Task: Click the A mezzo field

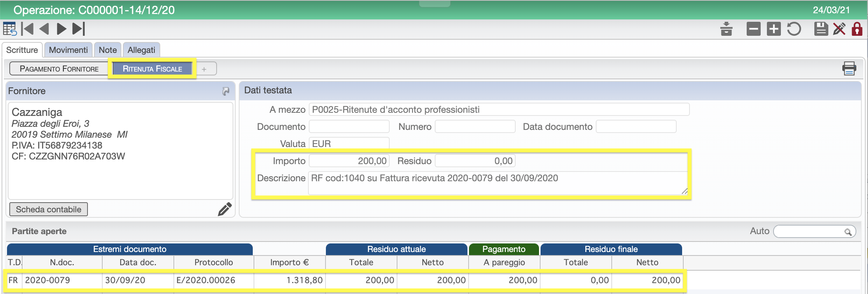Action: pos(499,110)
